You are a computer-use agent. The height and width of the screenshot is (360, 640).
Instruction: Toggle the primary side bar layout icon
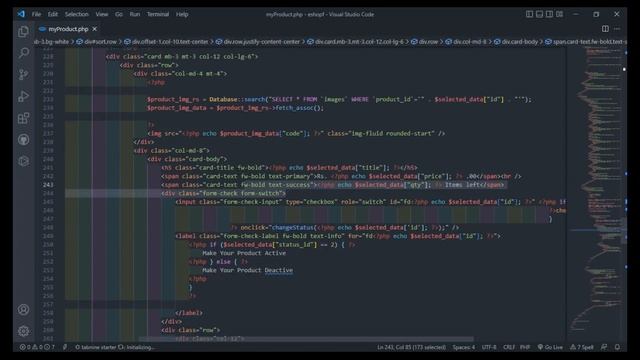(529, 14)
